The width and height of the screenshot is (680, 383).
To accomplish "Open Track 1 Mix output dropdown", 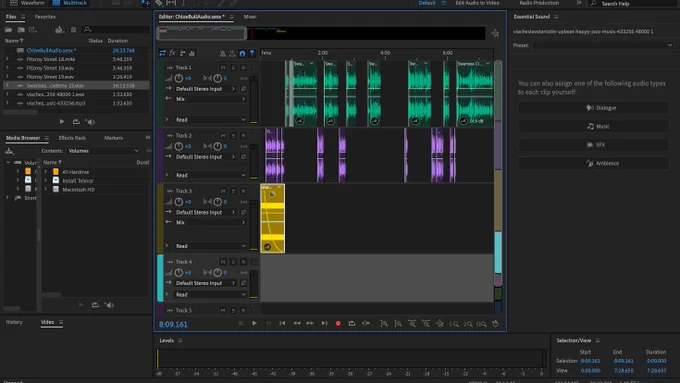I will click(210, 99).
